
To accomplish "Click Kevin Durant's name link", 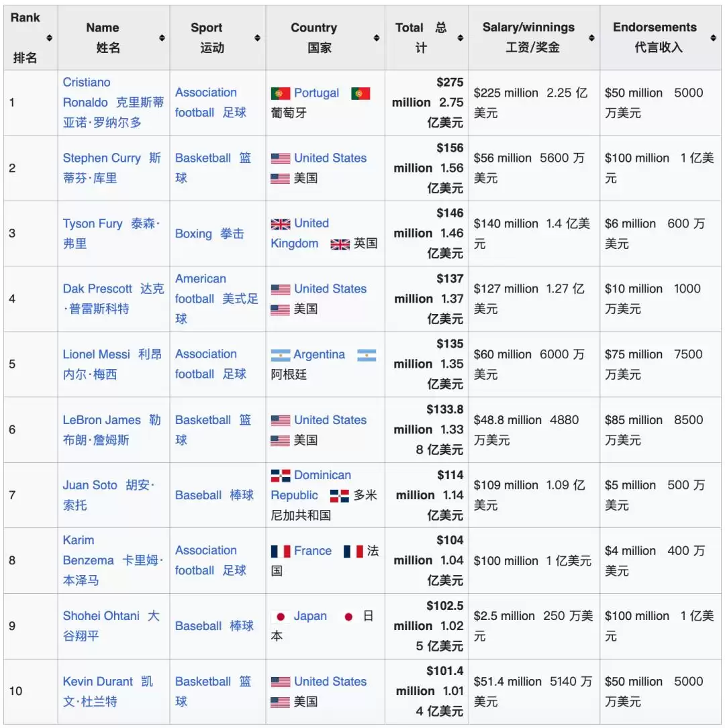I will [98, 681].
